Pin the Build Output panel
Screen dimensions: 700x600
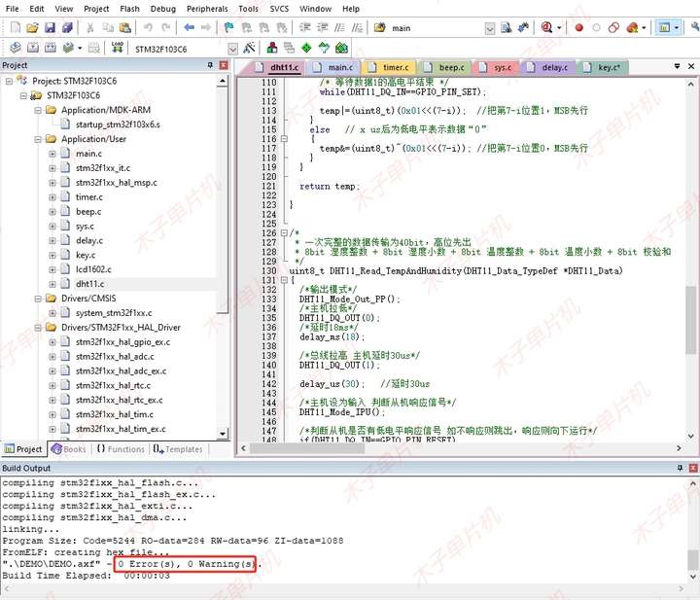point(680,468)
